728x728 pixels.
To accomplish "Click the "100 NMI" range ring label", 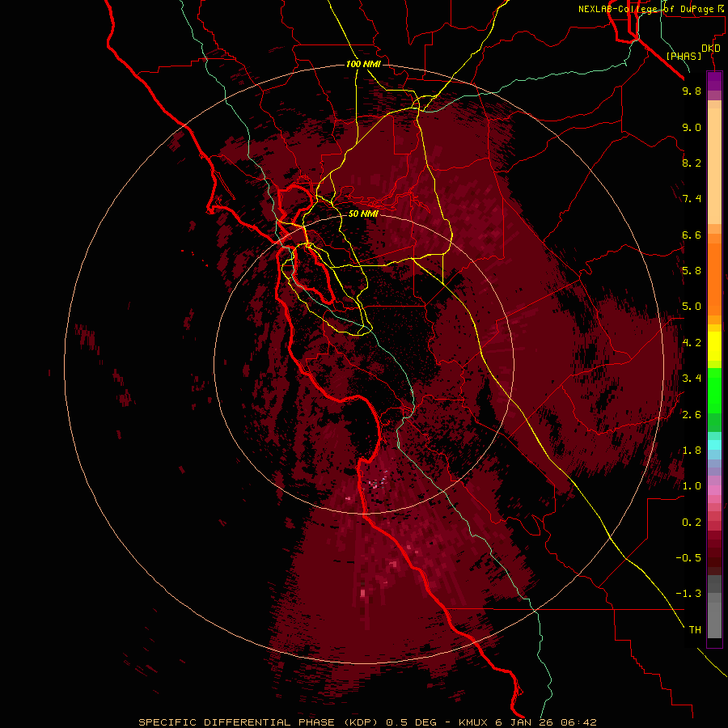I will click(363, 64).
